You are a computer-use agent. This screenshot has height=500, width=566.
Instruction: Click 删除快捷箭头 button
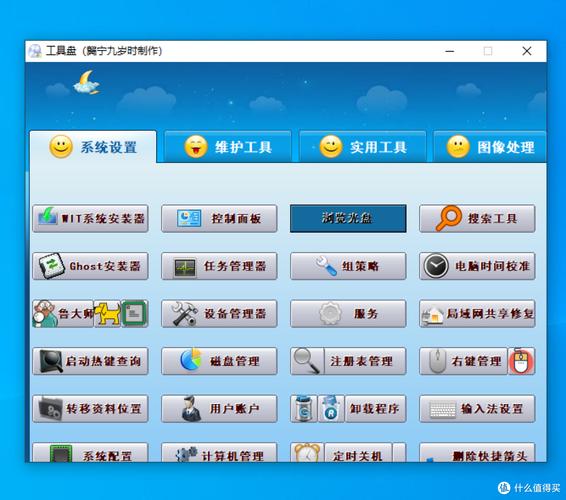pos(477,453)
